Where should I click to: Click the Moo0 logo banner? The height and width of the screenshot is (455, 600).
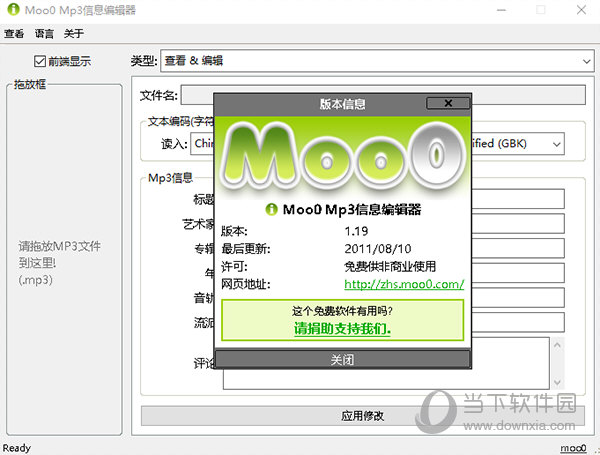click(x=342, y=158)
